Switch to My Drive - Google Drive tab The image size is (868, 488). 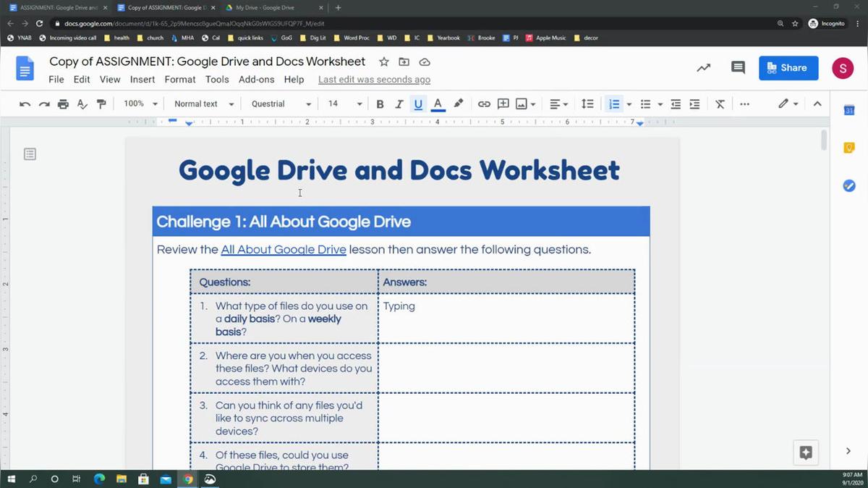pos(272,7)
